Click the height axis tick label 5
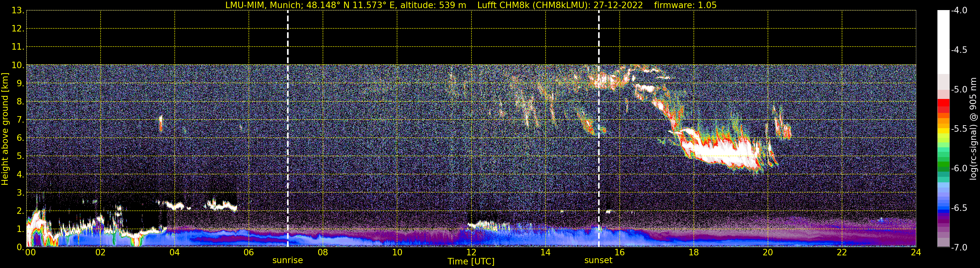The image size is (980, 268). pos(20,156)
